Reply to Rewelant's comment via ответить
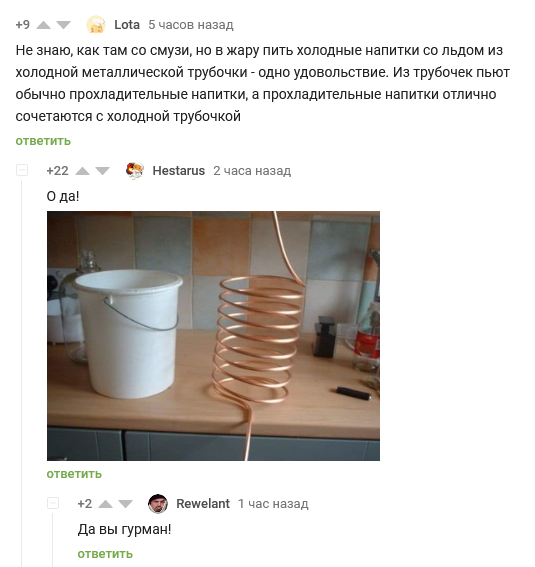 105,554
